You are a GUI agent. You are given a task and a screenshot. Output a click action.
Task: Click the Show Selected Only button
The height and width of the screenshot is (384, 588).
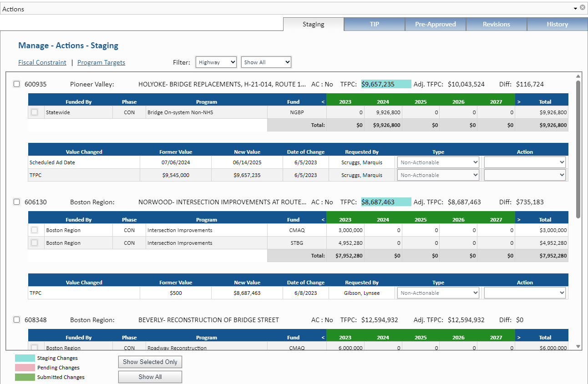point(150,362)
